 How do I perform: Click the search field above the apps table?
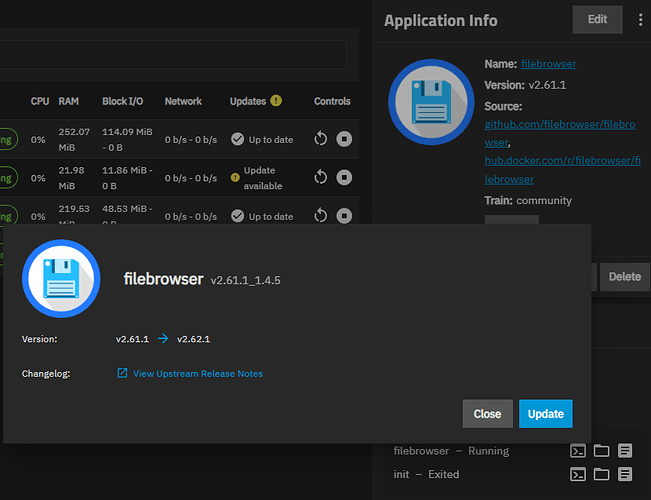click(x=172, y=54)
